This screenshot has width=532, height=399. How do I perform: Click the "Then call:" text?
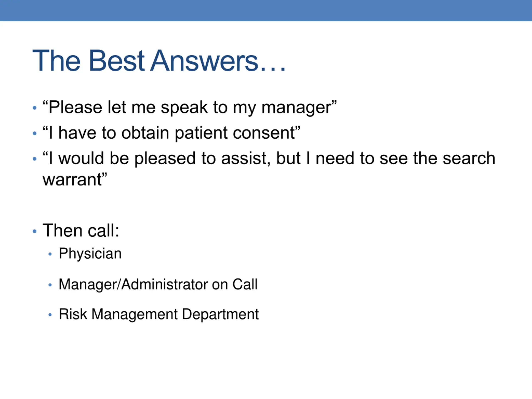tap(81, 231)
